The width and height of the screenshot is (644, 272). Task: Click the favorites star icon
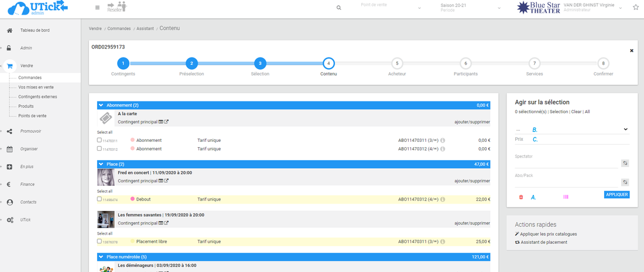636,8
